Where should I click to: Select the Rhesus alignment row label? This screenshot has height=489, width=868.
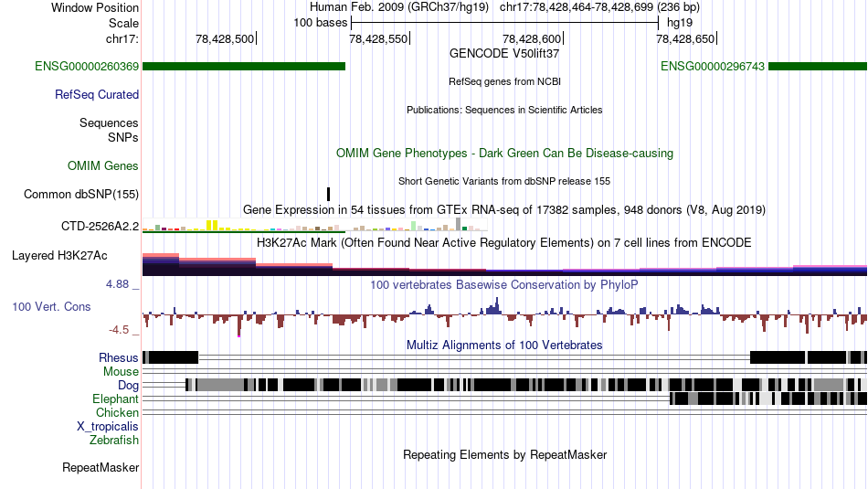[x=119, y=357]
